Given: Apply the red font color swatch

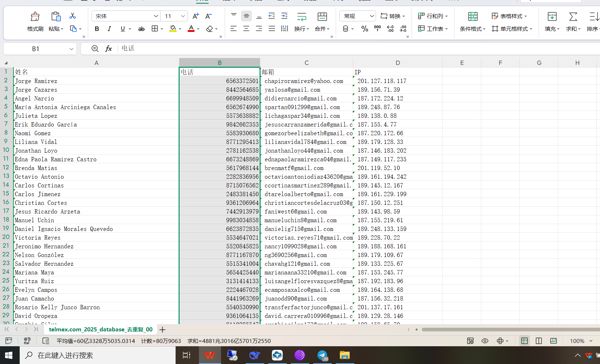Looking at the screenshot, I should 191,29.
